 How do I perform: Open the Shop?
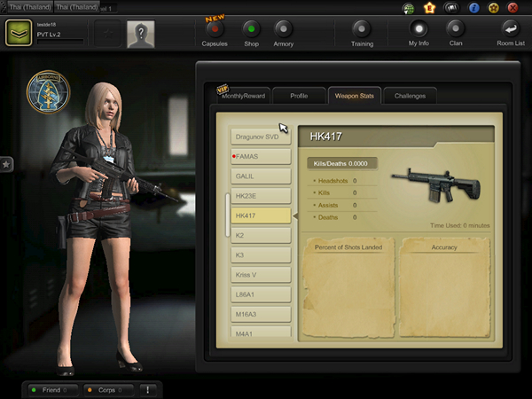(x=251, y=28)
